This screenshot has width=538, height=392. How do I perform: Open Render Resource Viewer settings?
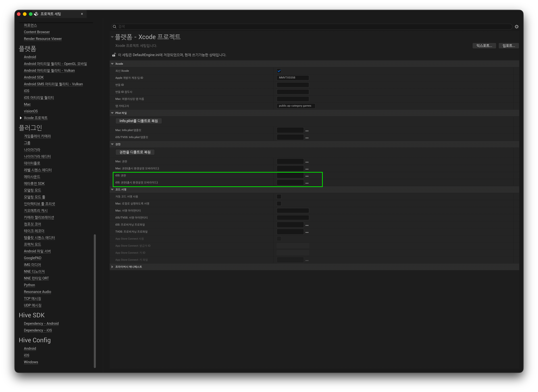click(43, 39)
